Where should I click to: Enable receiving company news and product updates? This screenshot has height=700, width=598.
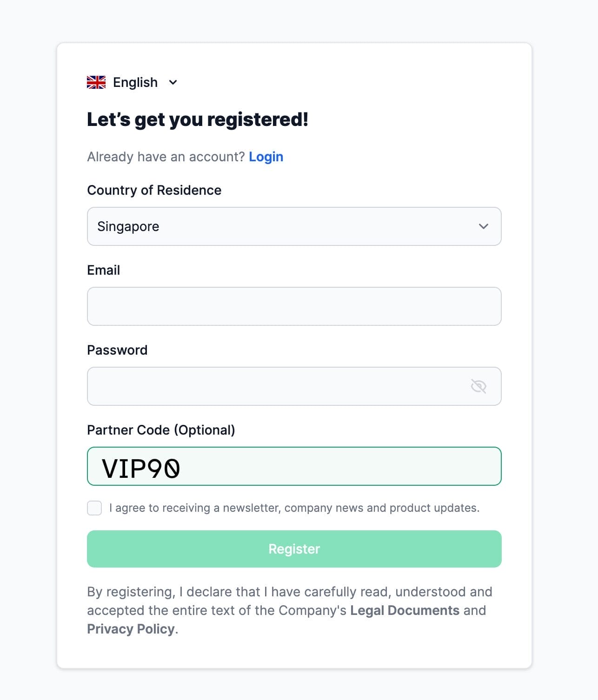[x=94, y=508]
